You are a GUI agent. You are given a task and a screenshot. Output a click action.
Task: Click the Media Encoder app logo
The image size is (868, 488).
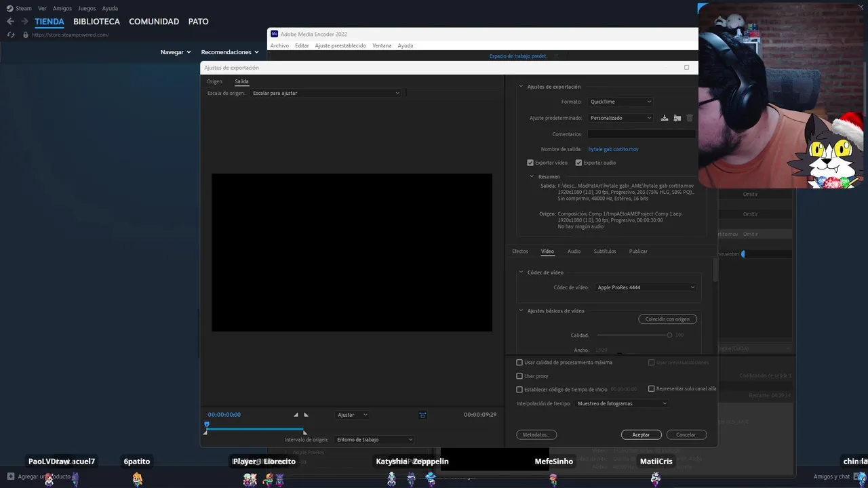[x=274, y=34]
